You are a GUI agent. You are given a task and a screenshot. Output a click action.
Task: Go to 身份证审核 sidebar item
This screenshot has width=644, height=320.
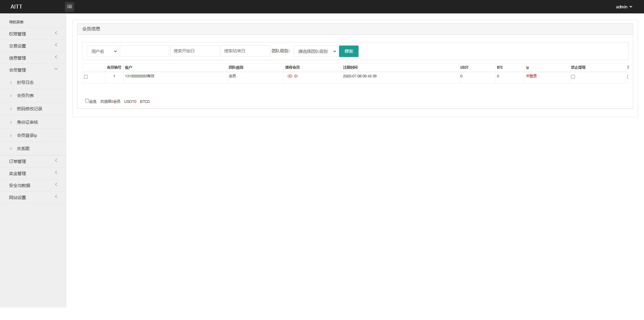click(27, 122)
